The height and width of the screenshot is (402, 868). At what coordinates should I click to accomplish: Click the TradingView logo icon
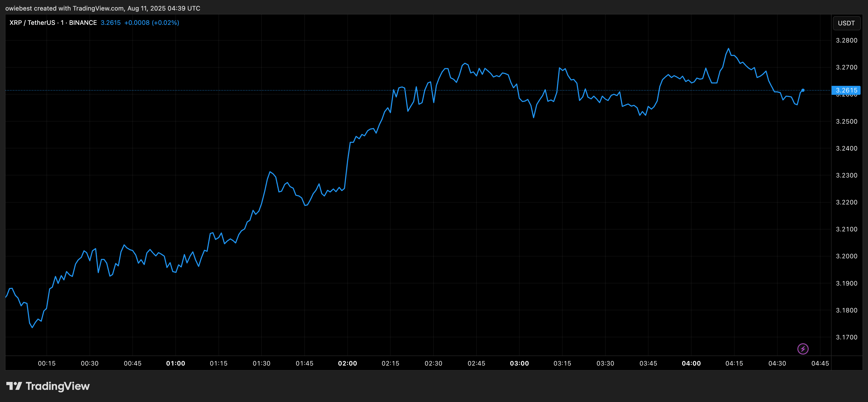pos(14,386)
